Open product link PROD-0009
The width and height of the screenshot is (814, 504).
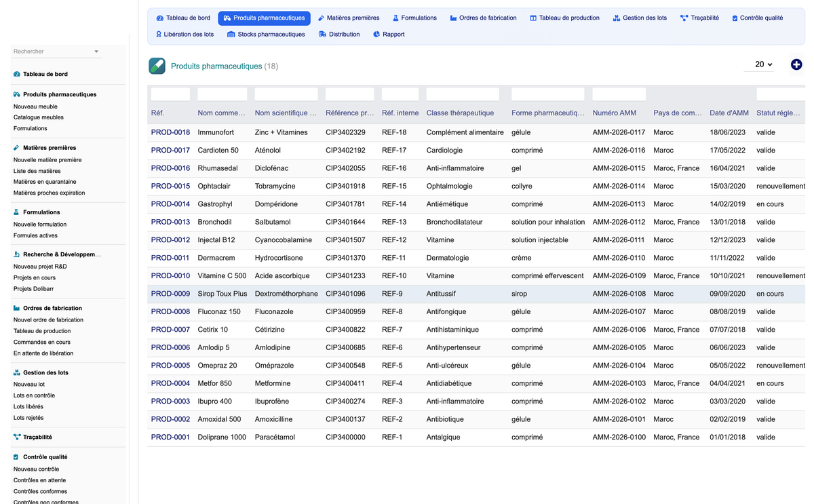click(170, 294)
